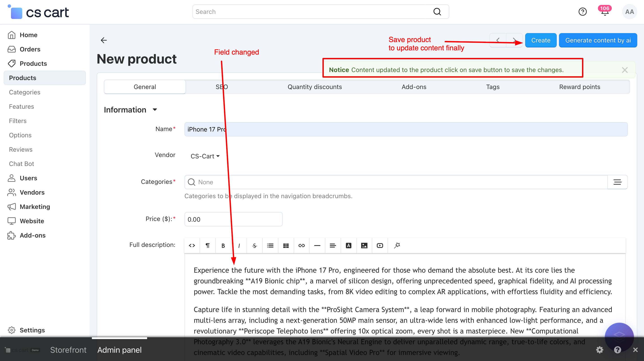Image resolution: width=644 pixels, height=361 pixels.
Task: Switch to the Quantity discounts tab
Action: (x=314, y=87)
